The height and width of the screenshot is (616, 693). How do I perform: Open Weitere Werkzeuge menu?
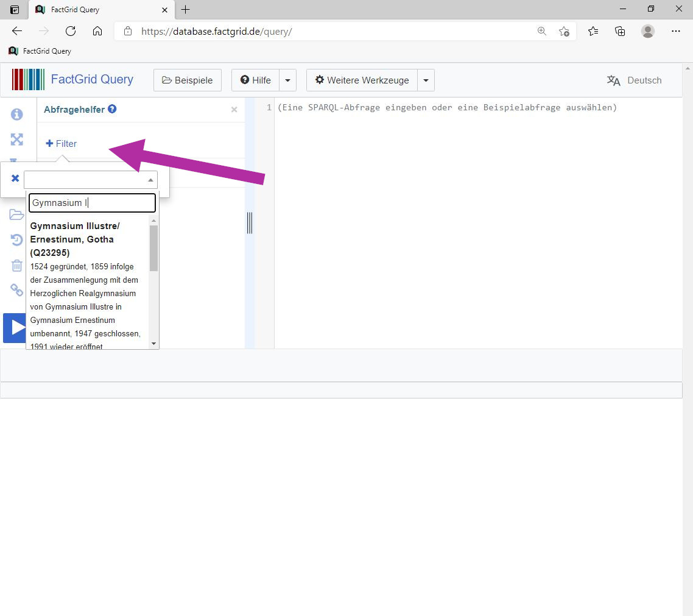point(362,80)
